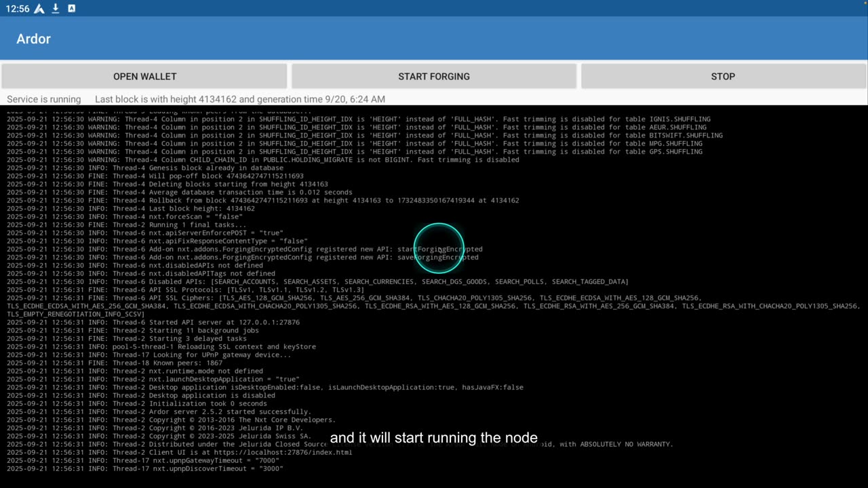Stop the node with STOP button
The image size is (868, 488).
tap(723, 77)
